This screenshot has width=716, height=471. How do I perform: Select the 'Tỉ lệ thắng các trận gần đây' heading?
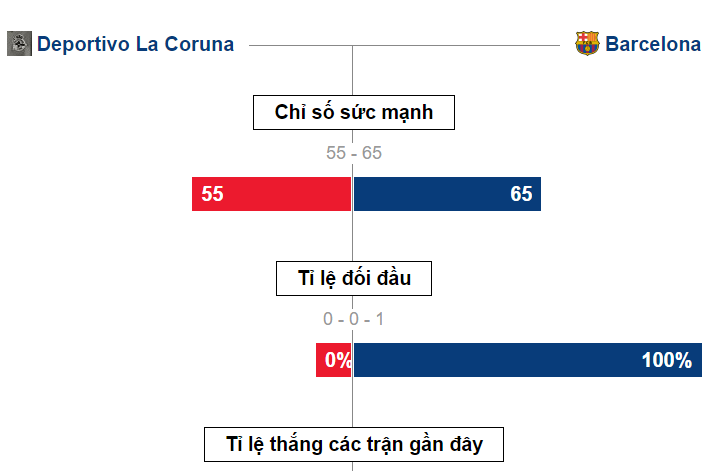(354, 445)
